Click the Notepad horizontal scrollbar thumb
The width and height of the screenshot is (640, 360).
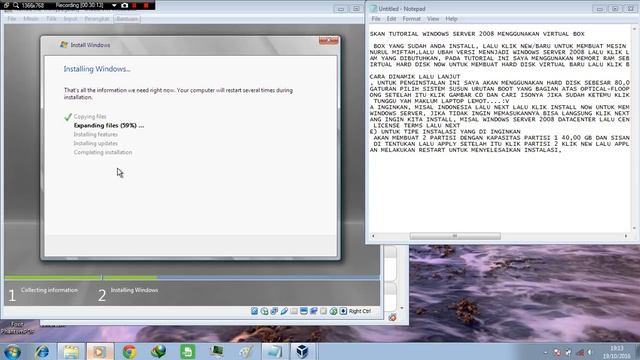click(x=455, y=236)
